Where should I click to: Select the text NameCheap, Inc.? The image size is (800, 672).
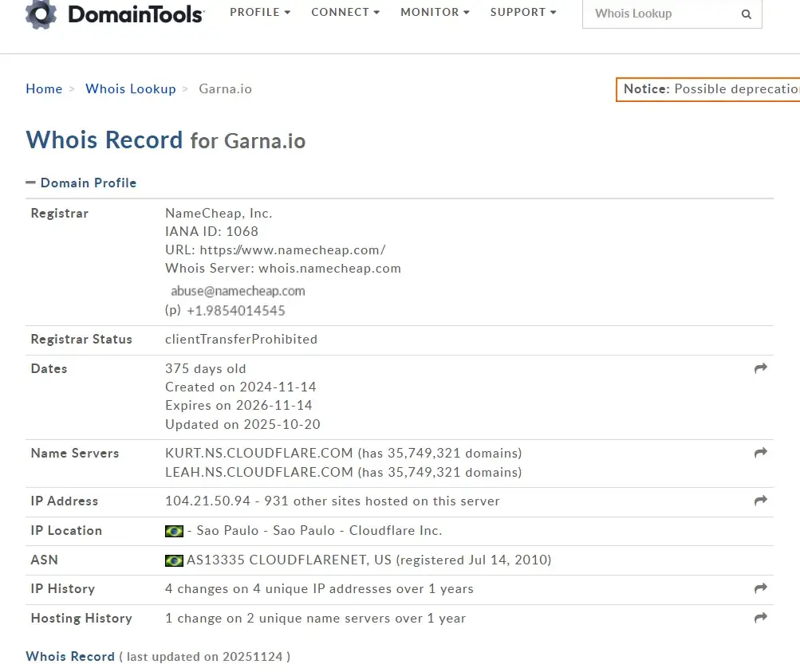coord(219,213)
